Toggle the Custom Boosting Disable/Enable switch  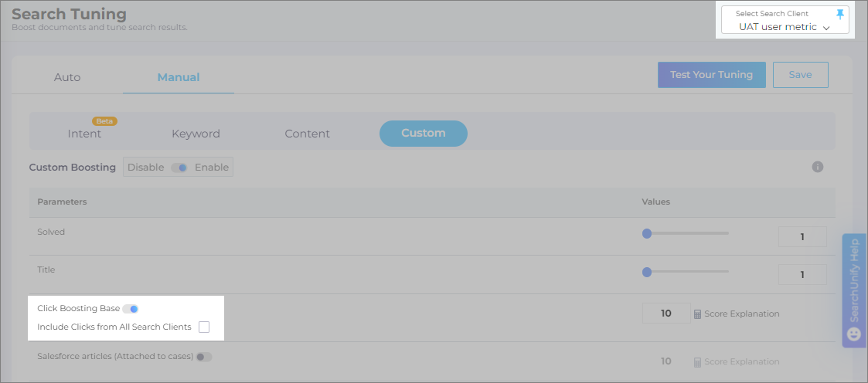(x=179, y=168)
